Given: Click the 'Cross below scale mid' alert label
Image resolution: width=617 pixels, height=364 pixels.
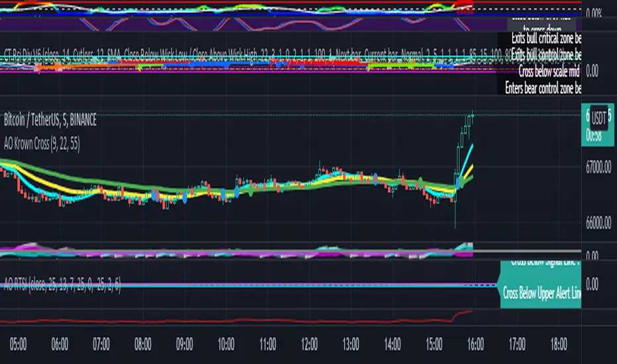Looking at the screenshot, I should point(549,71).
